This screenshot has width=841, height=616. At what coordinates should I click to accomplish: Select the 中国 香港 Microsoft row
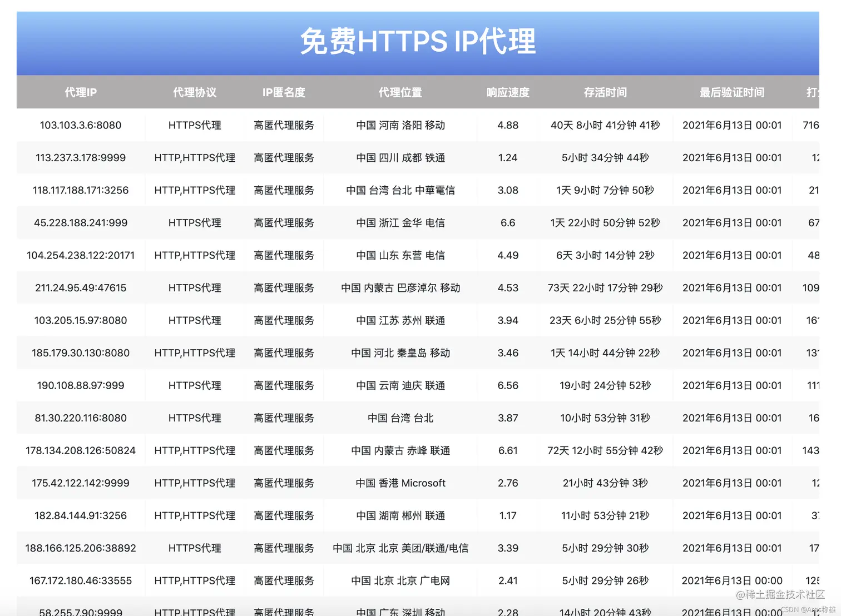point(400,483)
